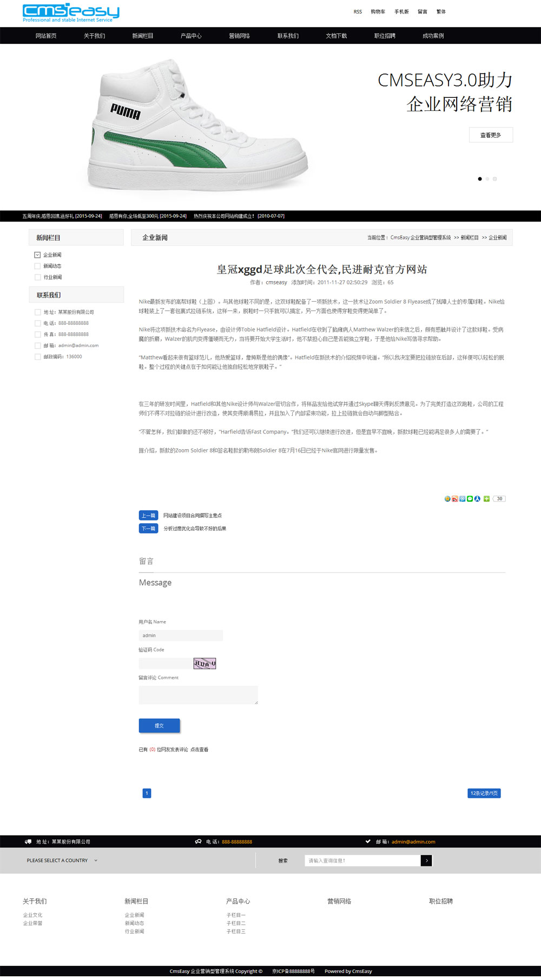Submit the message with 提交 button
The width and height of the screenshot is (541, 980).
click(x=159, y=725)
